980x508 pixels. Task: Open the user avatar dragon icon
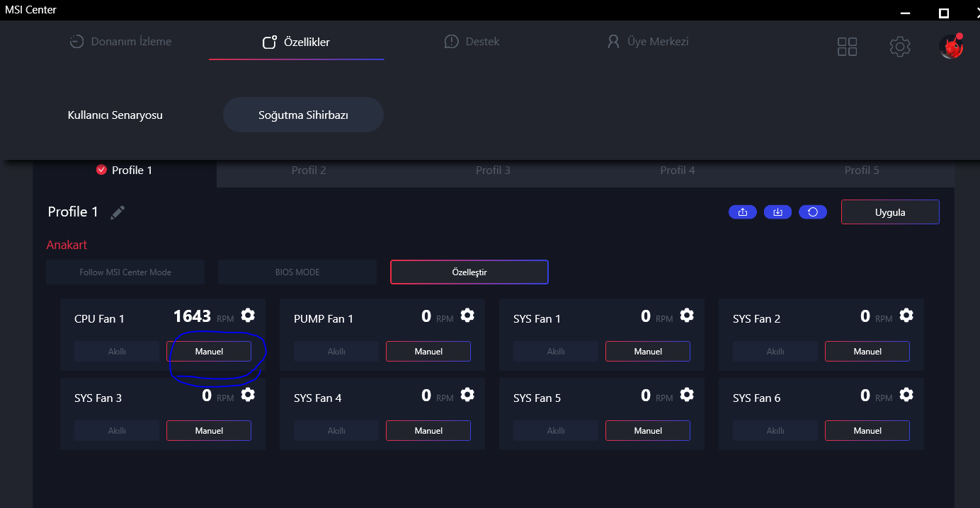tap(951, 46)
